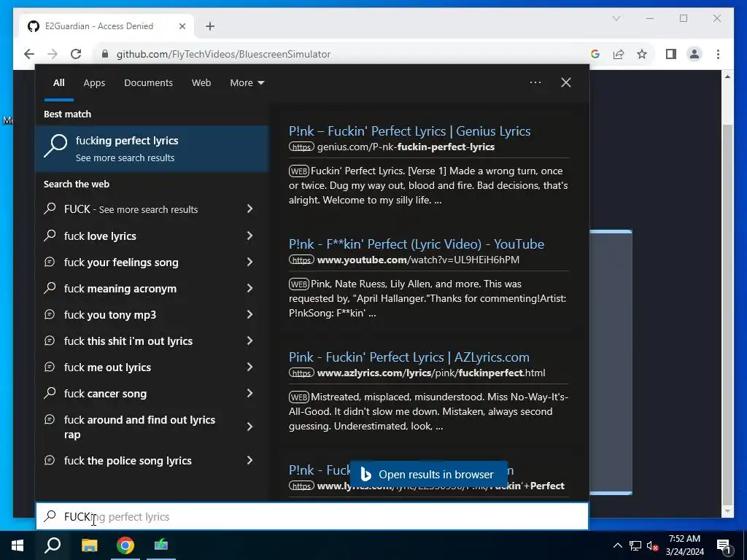Open File Explorer from taskbar
The image size is (747, 560).
click(89, 545)
